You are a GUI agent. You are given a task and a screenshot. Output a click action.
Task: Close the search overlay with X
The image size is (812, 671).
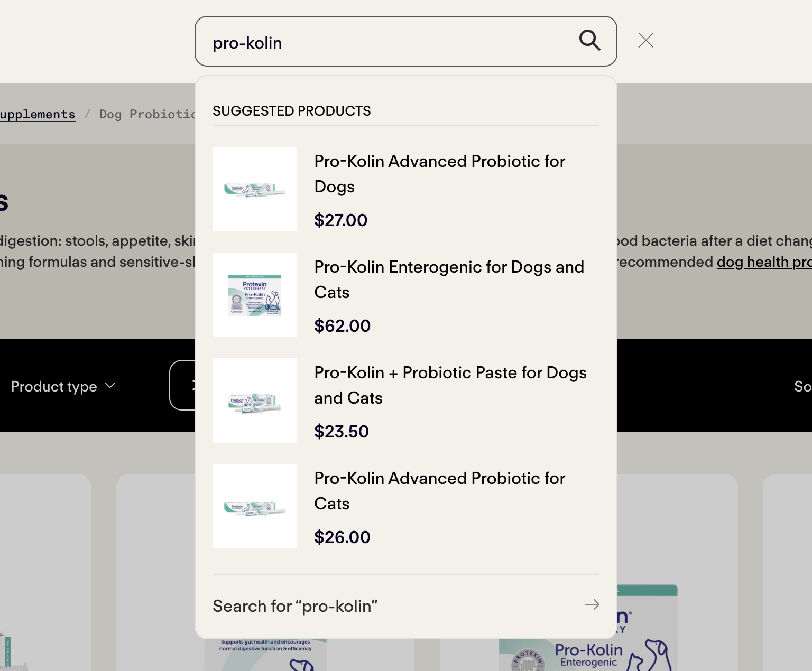tap(645, 40)
